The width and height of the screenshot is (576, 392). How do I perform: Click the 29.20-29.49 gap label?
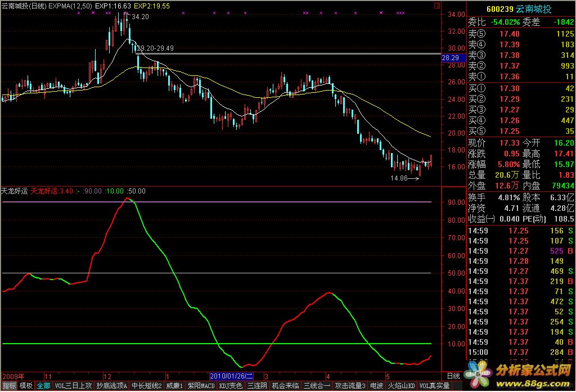(155, 48)
